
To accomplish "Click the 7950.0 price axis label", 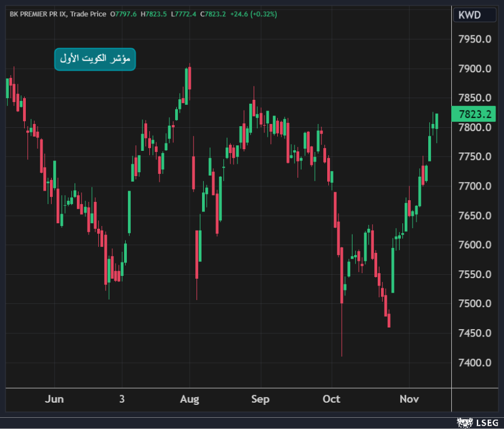I will coord(475,39).
